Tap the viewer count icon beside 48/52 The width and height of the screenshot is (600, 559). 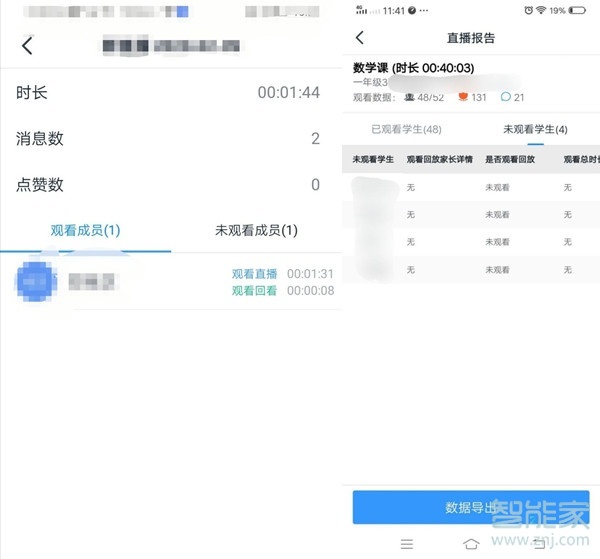[408, 97]
